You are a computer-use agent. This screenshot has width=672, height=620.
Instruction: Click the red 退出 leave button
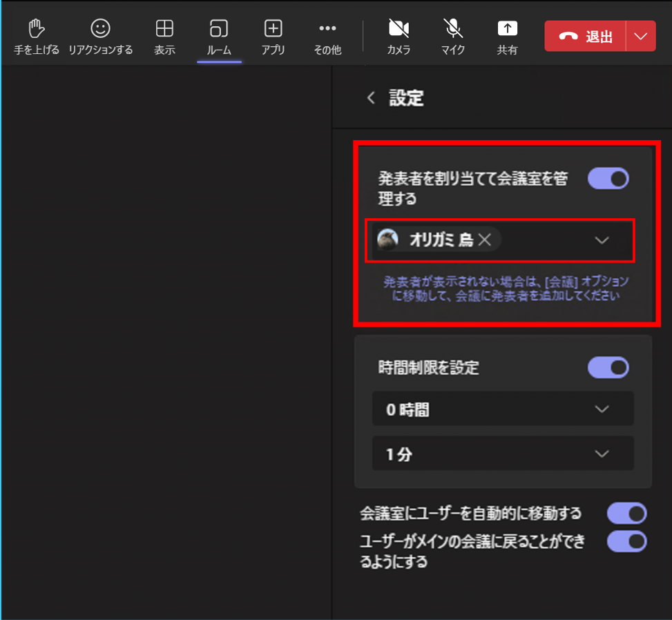point(586,37)
